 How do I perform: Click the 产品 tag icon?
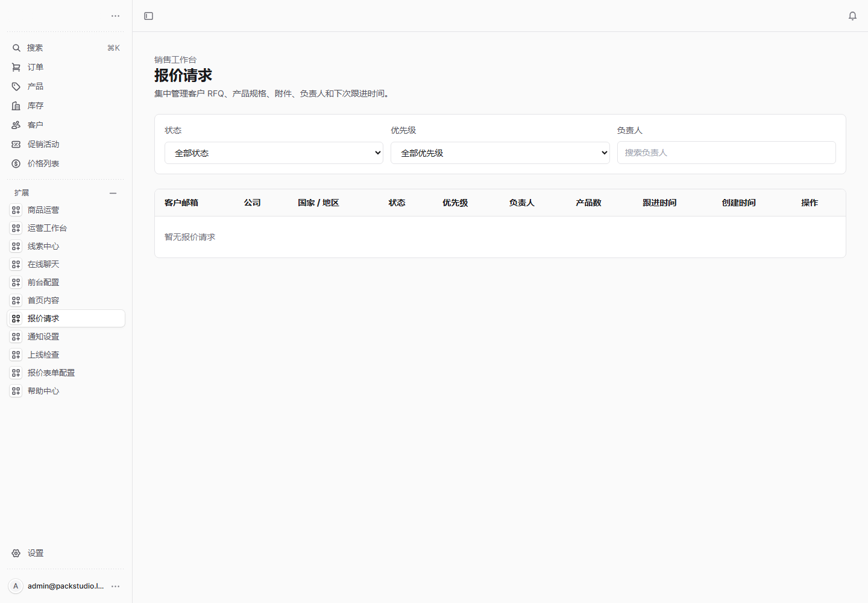[x=16, y=86]
